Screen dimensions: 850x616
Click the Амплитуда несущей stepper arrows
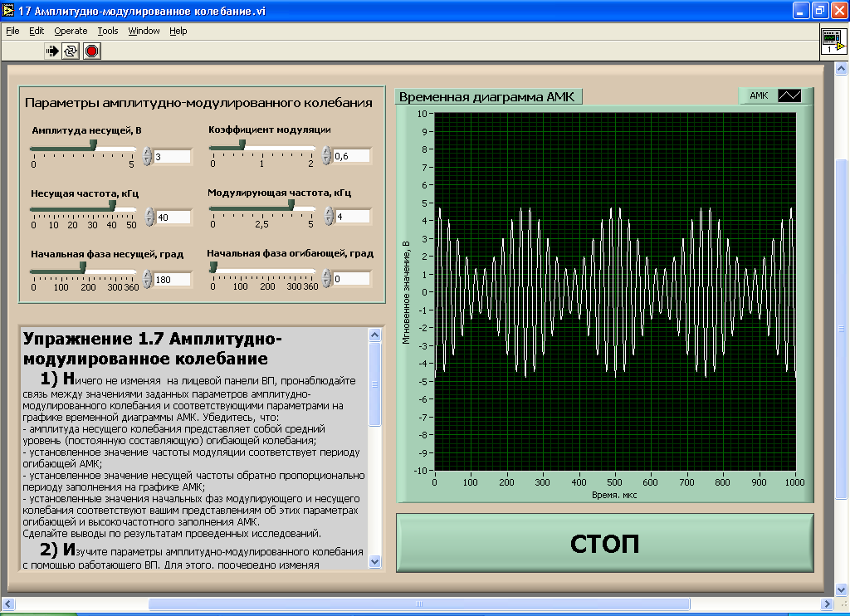[148, 156]
